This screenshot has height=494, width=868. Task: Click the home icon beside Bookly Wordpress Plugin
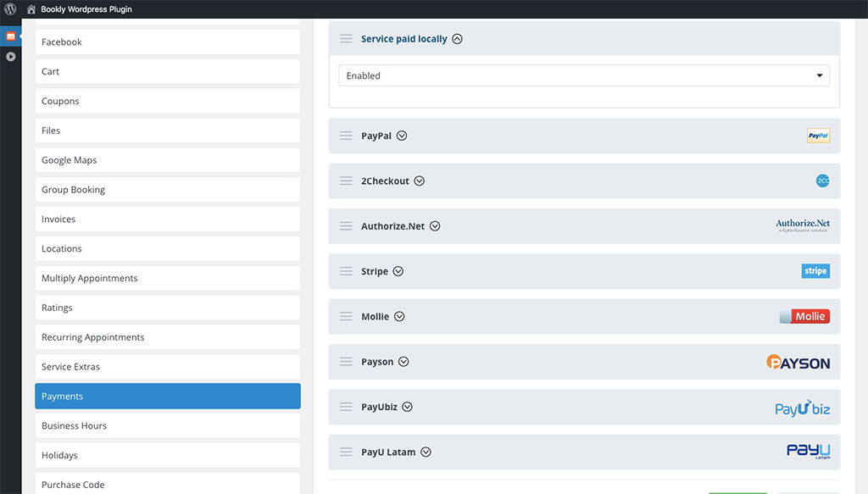pos(31,9)
